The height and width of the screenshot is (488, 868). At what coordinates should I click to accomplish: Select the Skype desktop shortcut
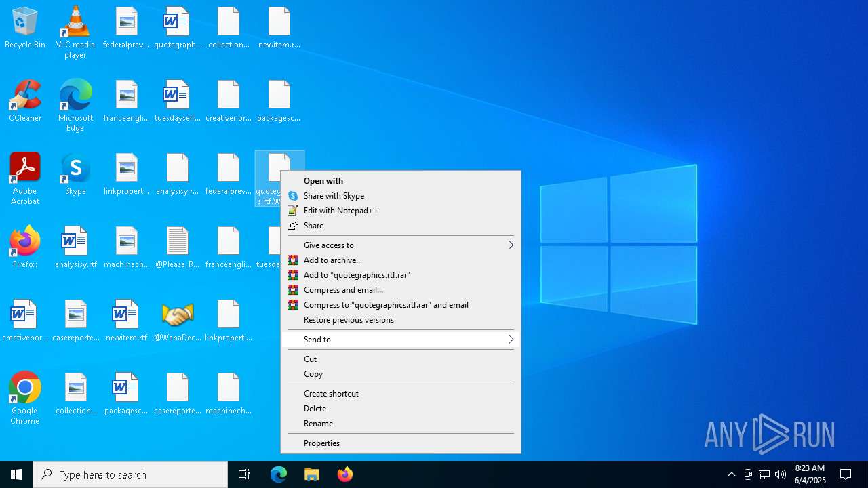[75, 174]
